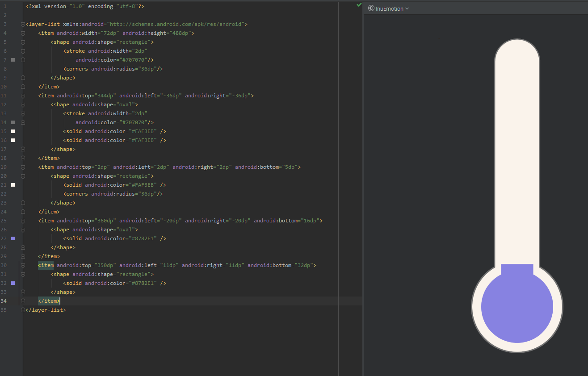Image resolution: width=588 pixels, height=376 pixels.
Task: Open the gray #707070 gutter swatch on line 7
Action: coord(13,60)
